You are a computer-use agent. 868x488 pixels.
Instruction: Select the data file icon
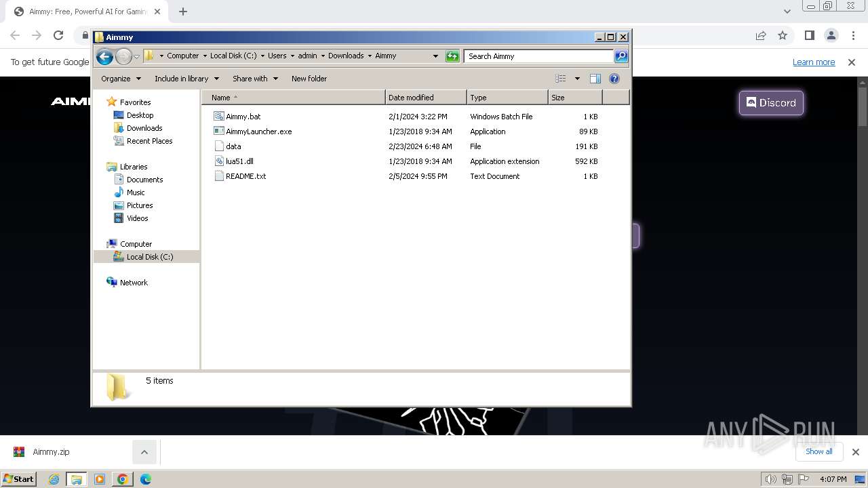218,146
